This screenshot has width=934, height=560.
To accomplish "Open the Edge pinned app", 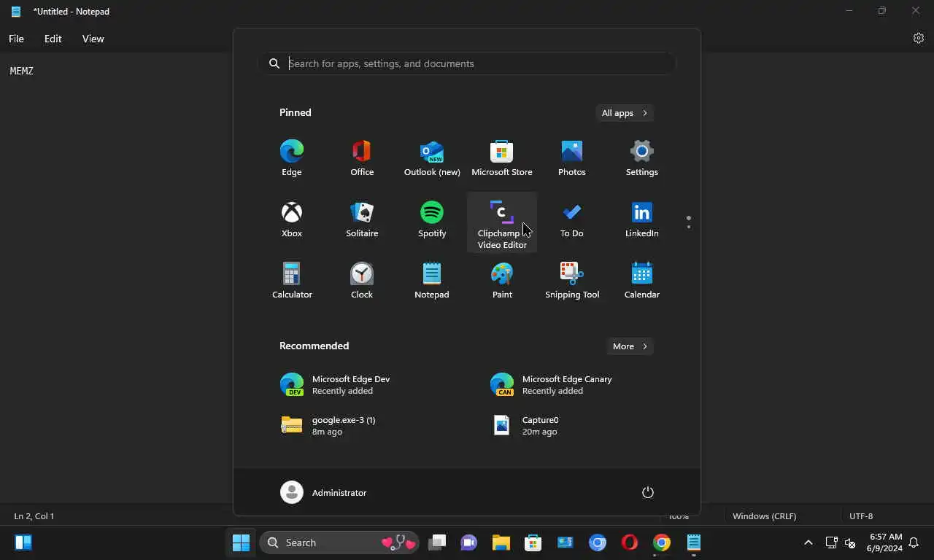I will [x=292, y=158].
